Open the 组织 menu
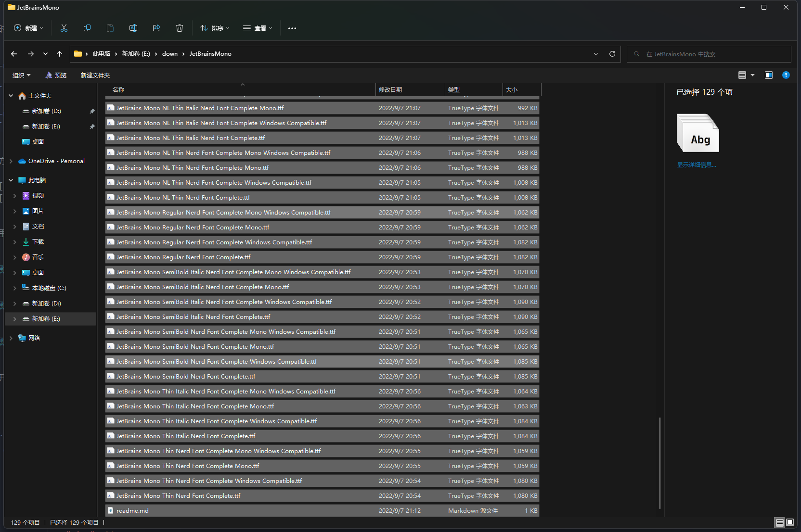Screen dimensions: 801x532 [x=21, y=76]
